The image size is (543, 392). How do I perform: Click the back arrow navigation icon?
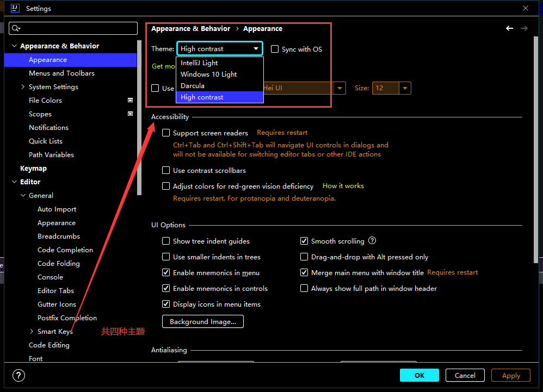509,28
